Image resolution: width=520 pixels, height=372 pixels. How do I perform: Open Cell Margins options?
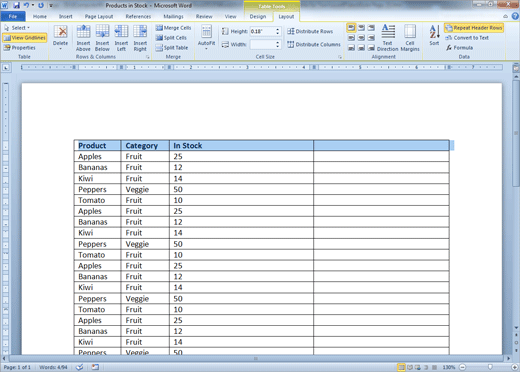coord(410,37)
